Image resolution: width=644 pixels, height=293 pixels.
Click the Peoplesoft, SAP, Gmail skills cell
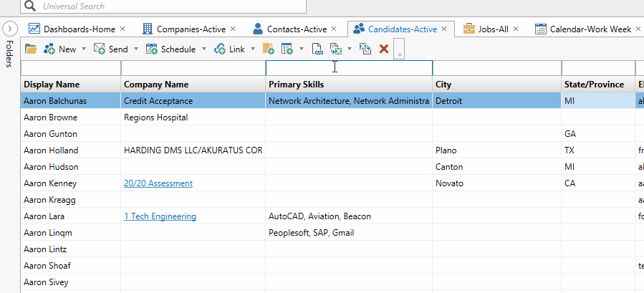point(349,233)
